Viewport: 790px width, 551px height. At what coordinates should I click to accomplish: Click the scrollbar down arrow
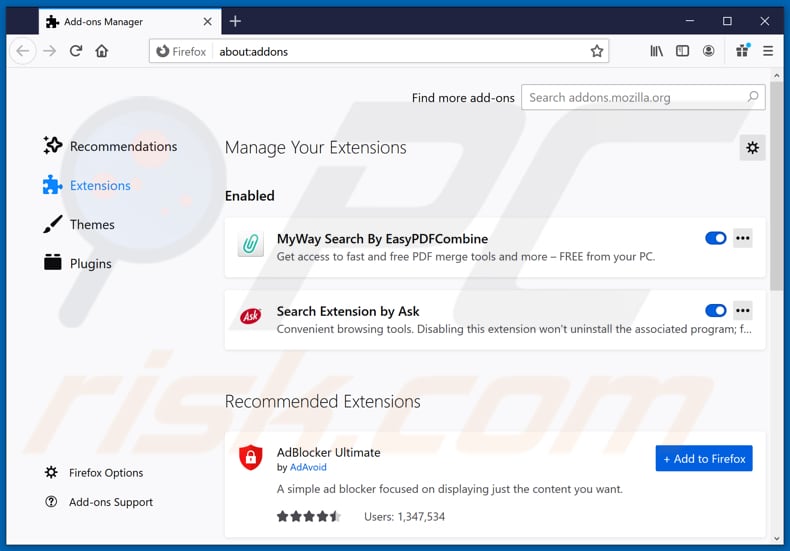coord(776,538)
